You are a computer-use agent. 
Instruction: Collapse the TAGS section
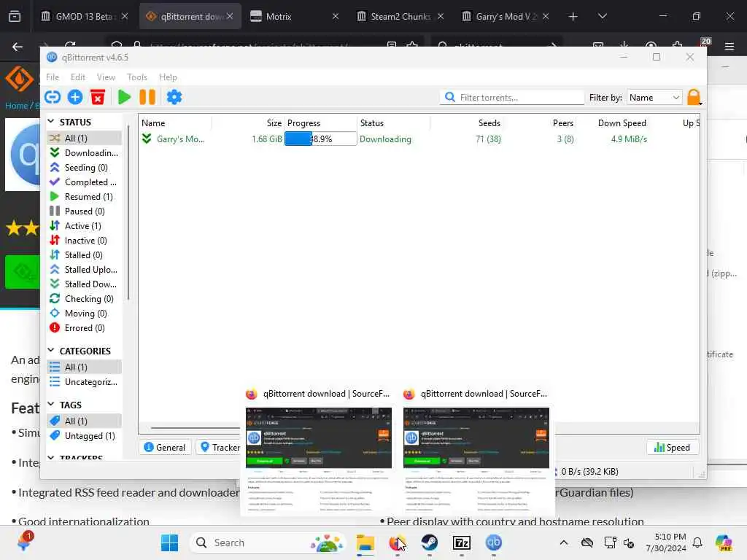(x=51, y=405)
